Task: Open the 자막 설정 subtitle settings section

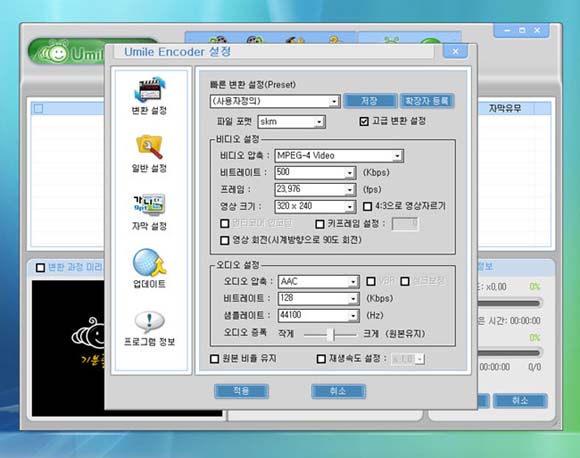Action: 149,212
